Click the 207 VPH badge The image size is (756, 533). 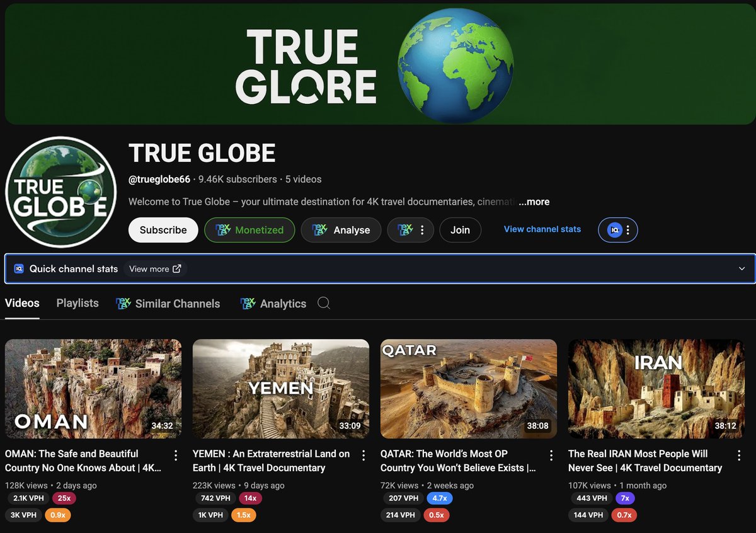pyautogui.click(x=403, y=498)
